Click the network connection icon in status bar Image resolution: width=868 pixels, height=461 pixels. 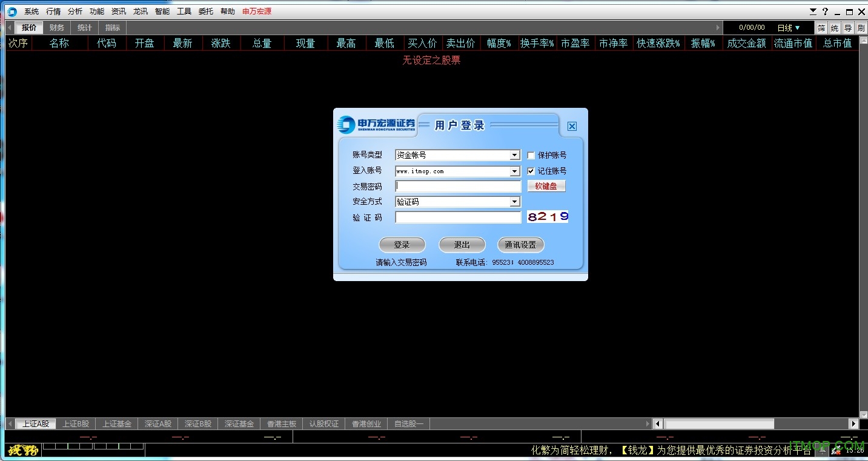[836, 450]
